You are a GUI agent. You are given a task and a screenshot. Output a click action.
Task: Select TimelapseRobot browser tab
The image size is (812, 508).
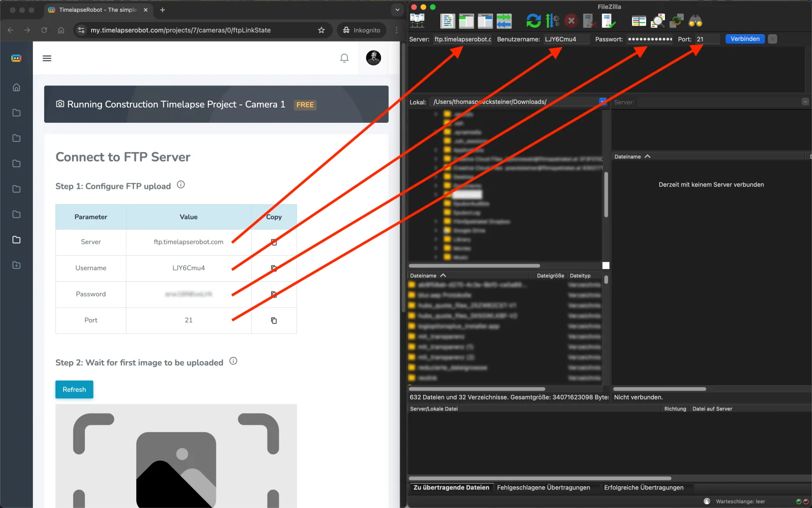click(98, 10)
